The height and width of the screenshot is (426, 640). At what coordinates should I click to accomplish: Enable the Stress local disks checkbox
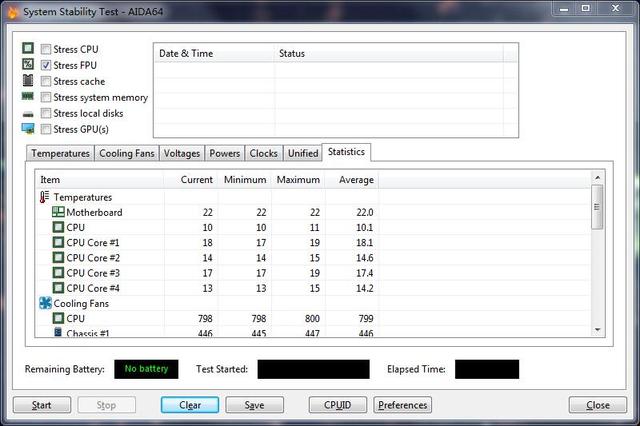[46, 113]
